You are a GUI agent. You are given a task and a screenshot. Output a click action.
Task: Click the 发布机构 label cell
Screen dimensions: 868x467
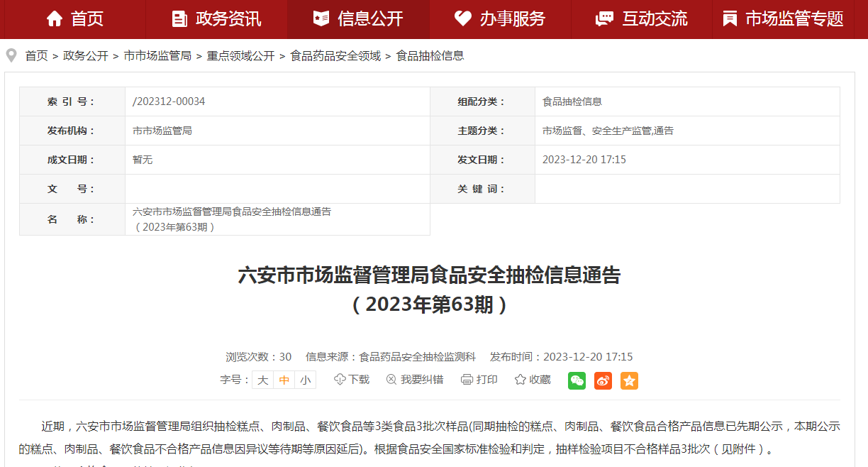[72, 131]
